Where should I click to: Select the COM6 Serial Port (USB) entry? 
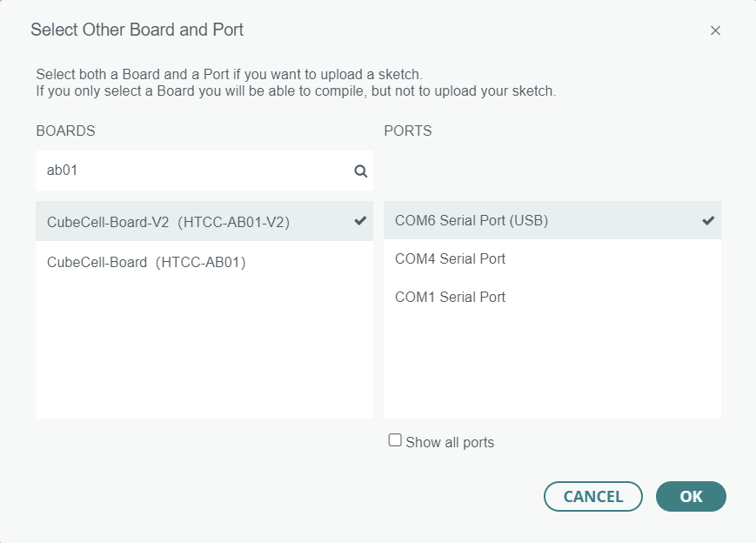point(472,220)
